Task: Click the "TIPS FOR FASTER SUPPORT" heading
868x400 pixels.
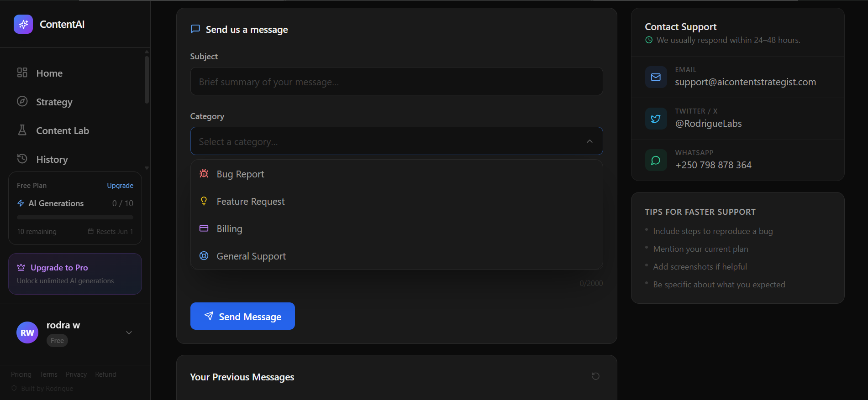Action: click(x=700, y=212)
